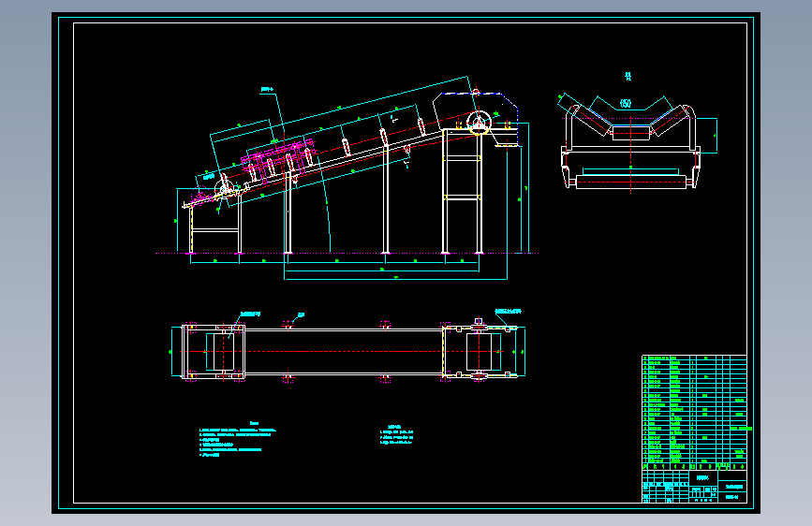Click the tail pulley circle in elevation view
The width and height of the screenshot is (812, 526).
pos(225,188)
